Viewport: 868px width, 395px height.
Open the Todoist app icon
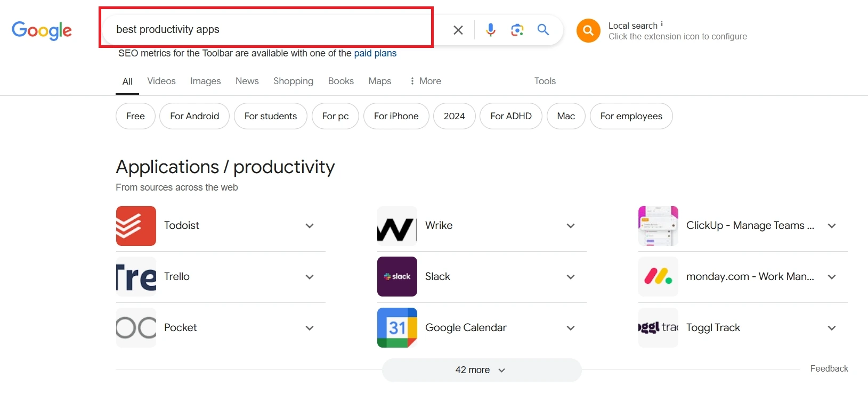[x=136, y=226]
